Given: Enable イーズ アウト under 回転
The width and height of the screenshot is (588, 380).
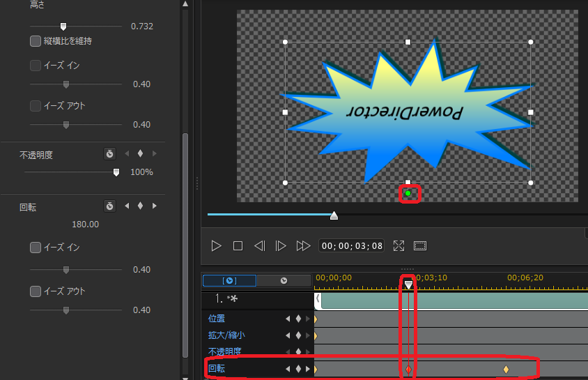Looking at the screenshot, I should pyautogui.click(x=36, y=291).
